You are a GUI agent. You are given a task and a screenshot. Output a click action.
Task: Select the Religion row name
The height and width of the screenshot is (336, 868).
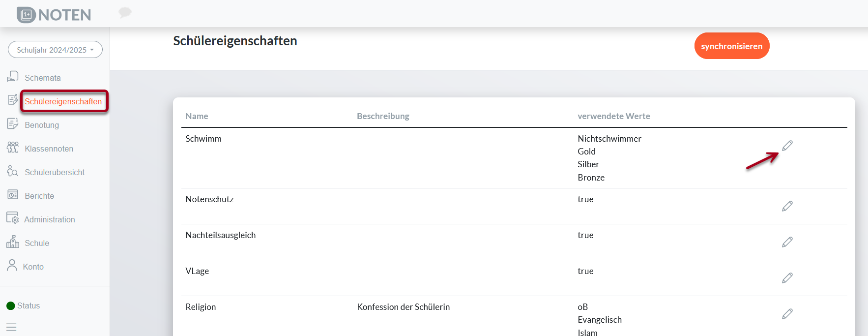pyautogui.click(x=201, y=307)
